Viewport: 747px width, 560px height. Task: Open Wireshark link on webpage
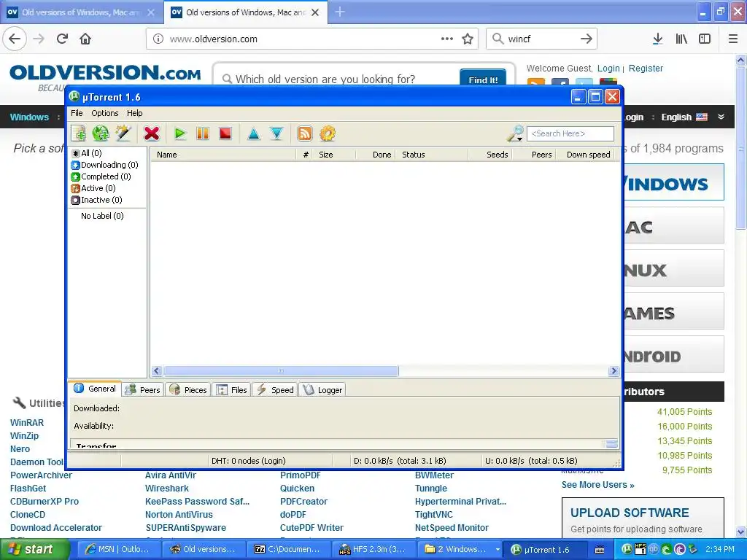[167, 489]
